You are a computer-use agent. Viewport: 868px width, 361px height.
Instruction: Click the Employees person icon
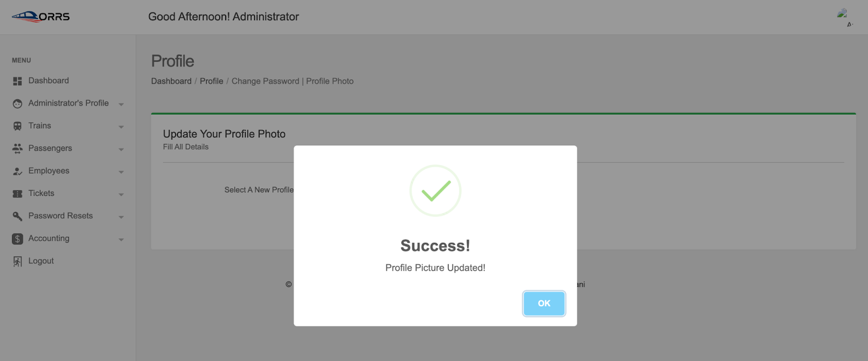(17, 171)
